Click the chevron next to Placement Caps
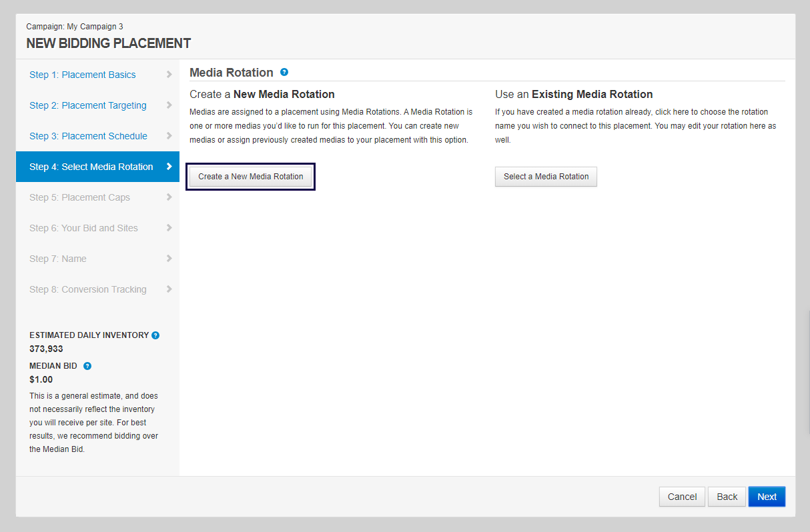810x532 pixels. [x=169, y=197]
